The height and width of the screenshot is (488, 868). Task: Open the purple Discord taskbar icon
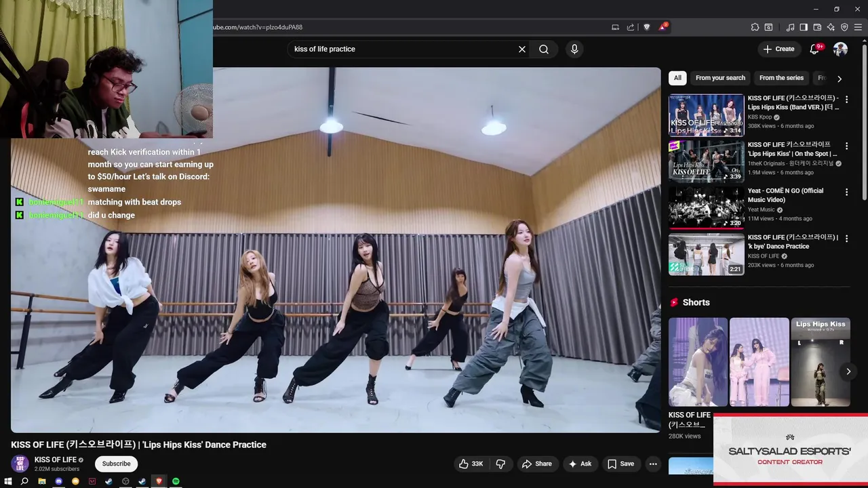click(x=58, y=481)
